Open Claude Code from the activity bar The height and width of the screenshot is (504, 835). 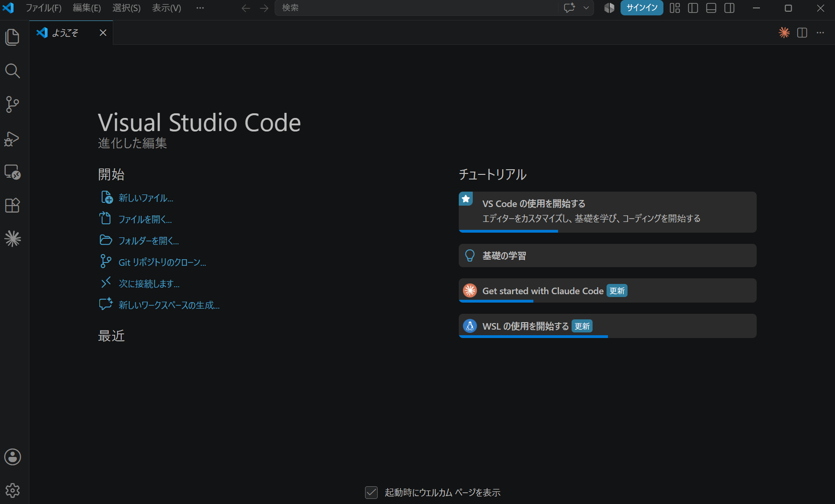pos(13,239)
